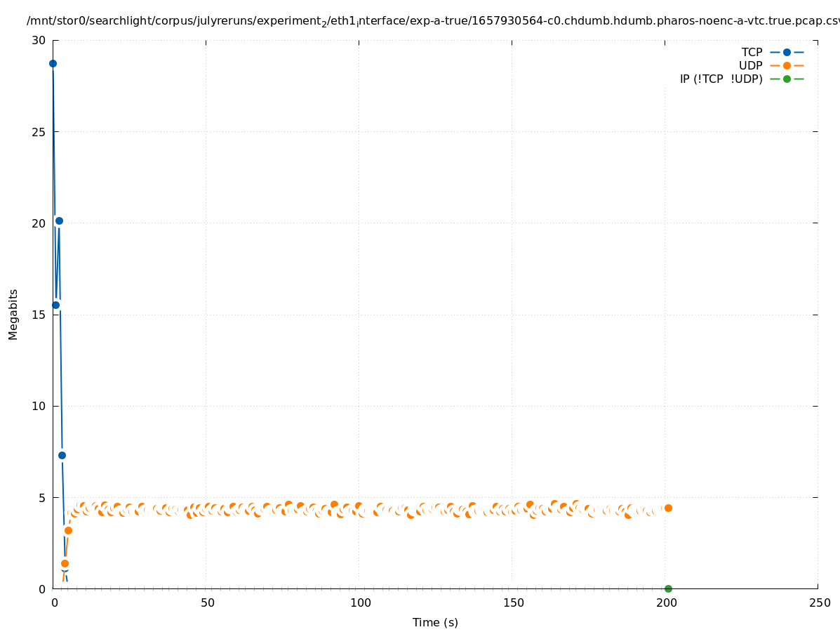Select the final orange UDP point at 200 seconds

(668, 508)
